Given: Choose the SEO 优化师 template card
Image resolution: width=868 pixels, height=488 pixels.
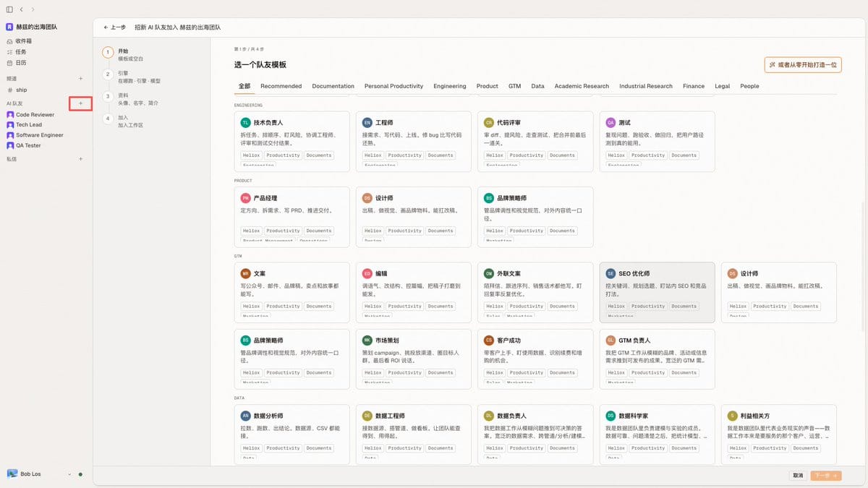Looking at the screenshot, I should [x=657, y=292].
